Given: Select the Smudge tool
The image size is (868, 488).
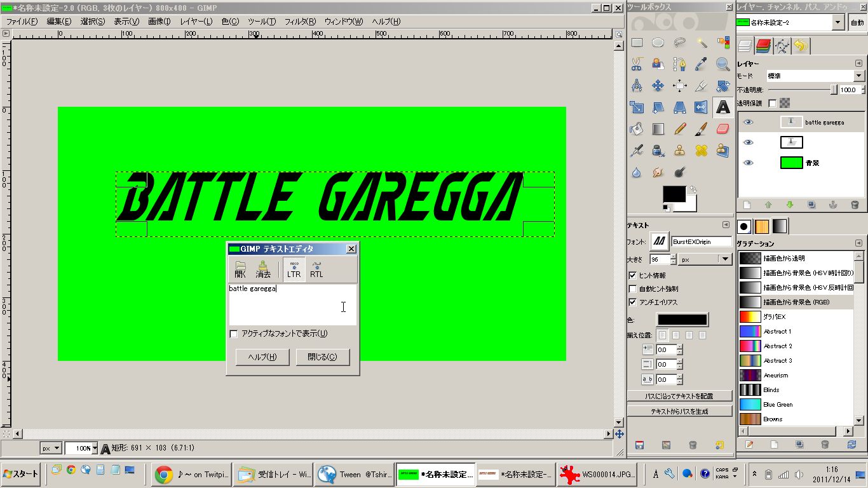Looking at the screenshot, I should 658,172.
